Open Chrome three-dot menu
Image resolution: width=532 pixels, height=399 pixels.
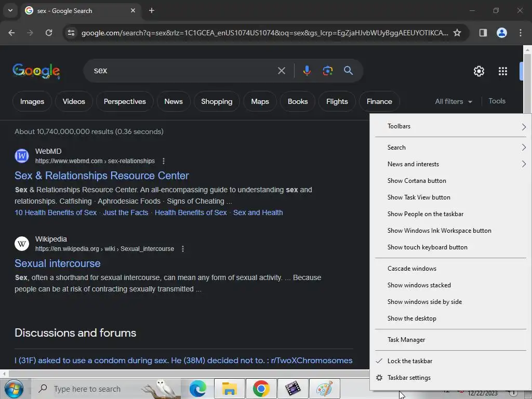click(x=521, y=33)
